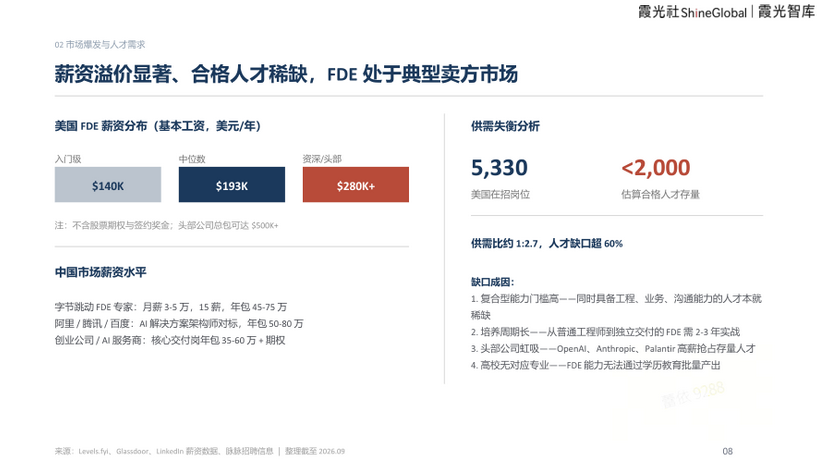Image resolution: width=829 pixels, height=465 pixels.
Task: Click the red $280K+ salary box
Action: coord(356,184)
